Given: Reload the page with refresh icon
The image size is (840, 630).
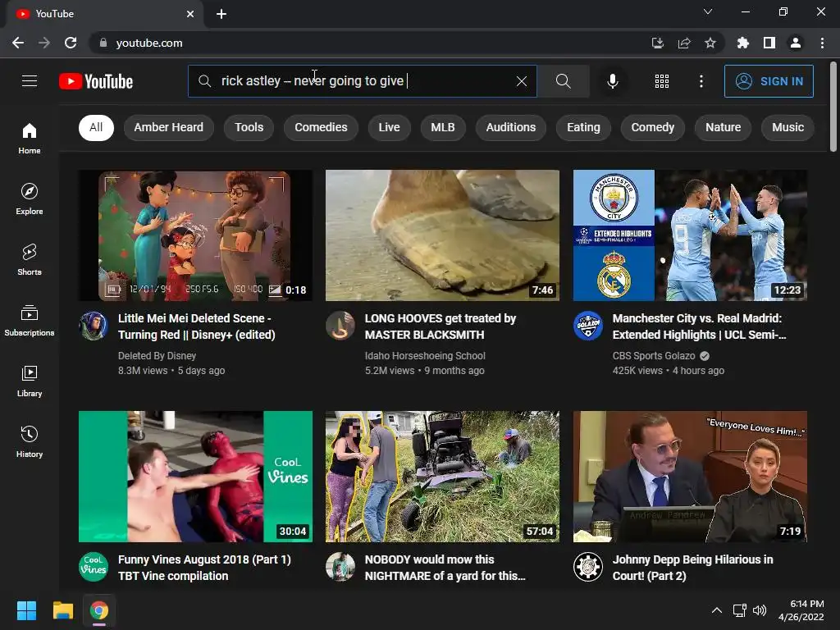Looking at the screenshot, I should 71,43.
